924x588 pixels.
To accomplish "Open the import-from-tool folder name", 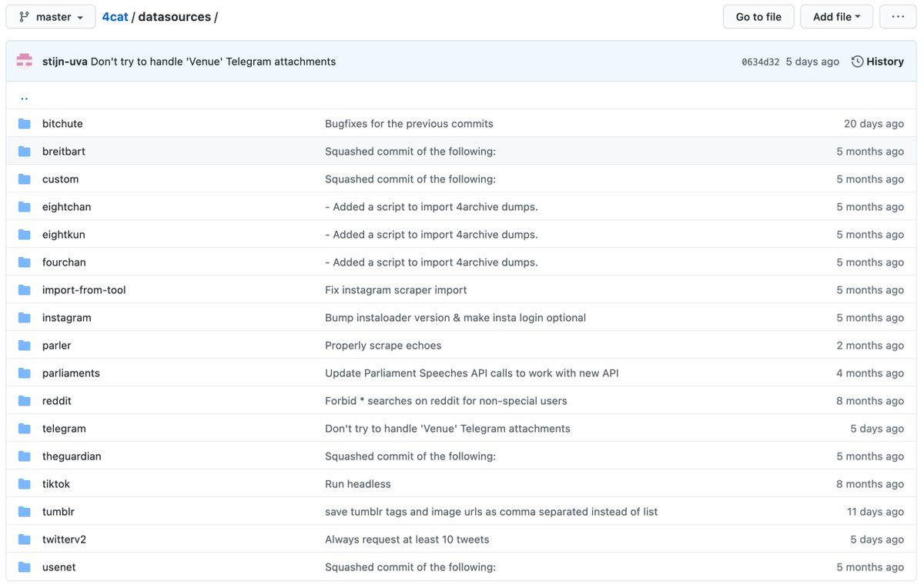I will [84, 290].
